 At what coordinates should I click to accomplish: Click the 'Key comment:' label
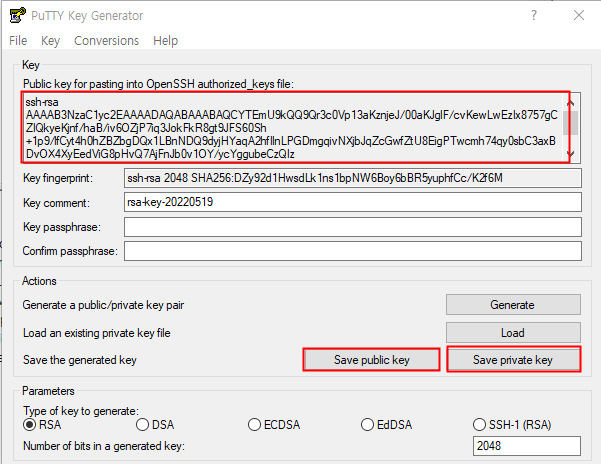(56, 203)
